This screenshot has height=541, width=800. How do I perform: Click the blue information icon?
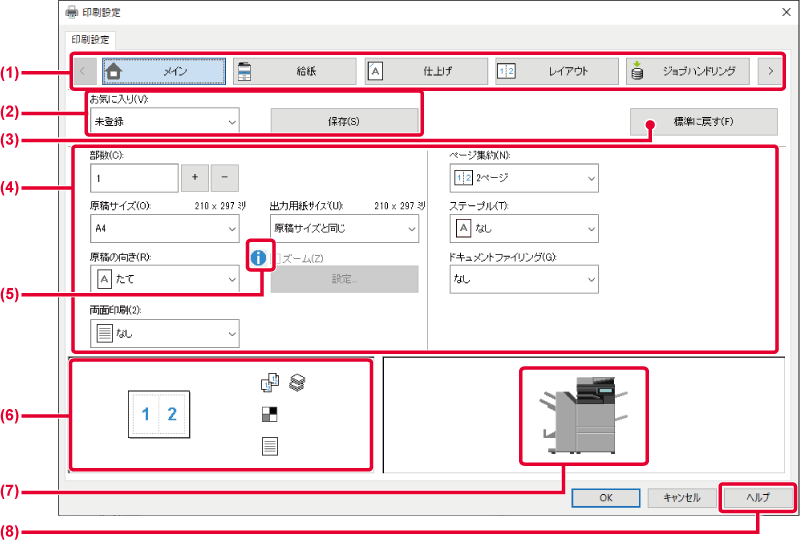(259, 258)
